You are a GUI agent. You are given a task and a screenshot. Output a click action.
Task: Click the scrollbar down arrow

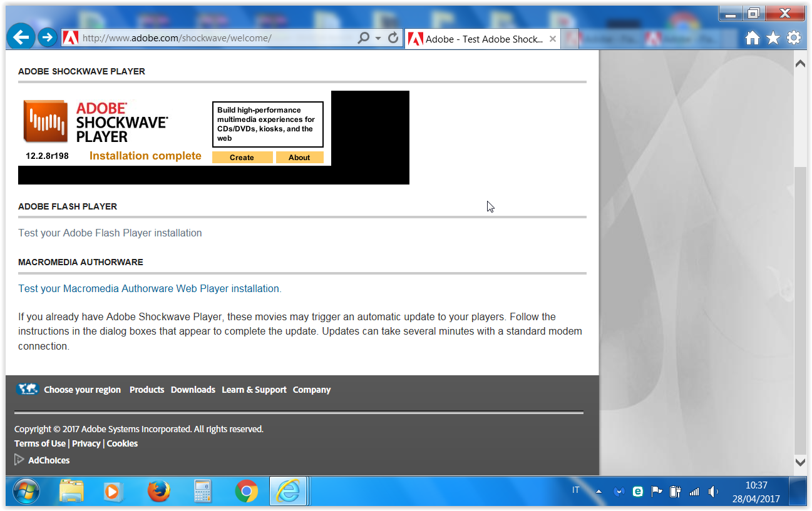pos(800,462)
